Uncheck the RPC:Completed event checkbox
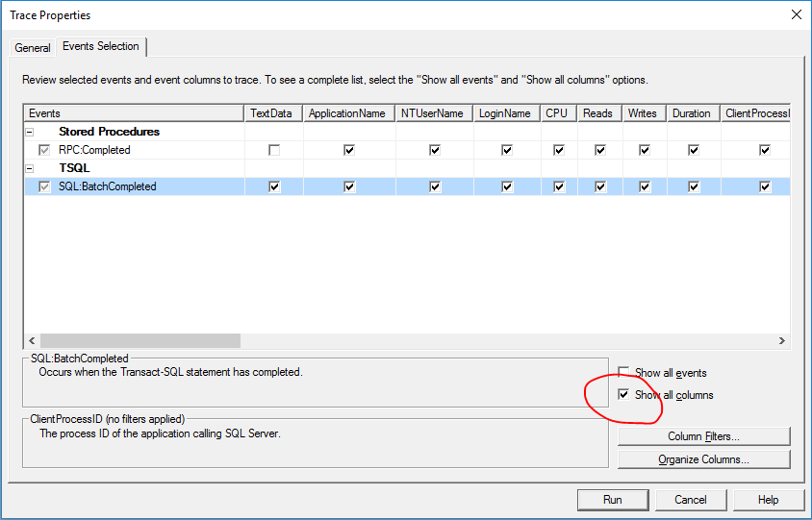The width and height of the screenshot is (812, 520). (x=44, y=150)
